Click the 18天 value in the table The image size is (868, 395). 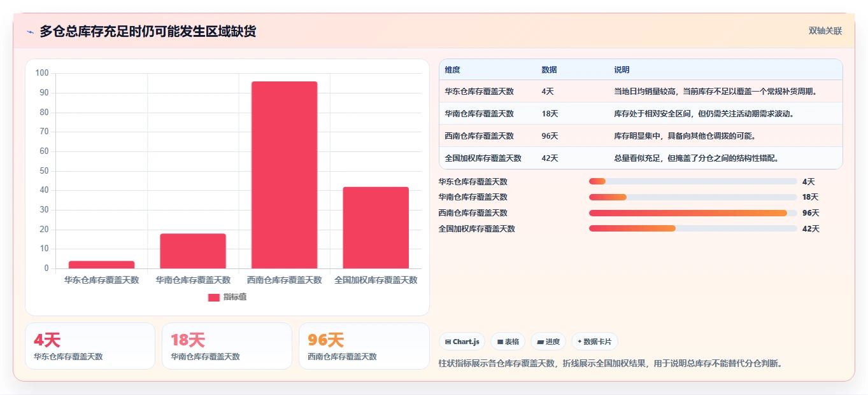(550, 114)
